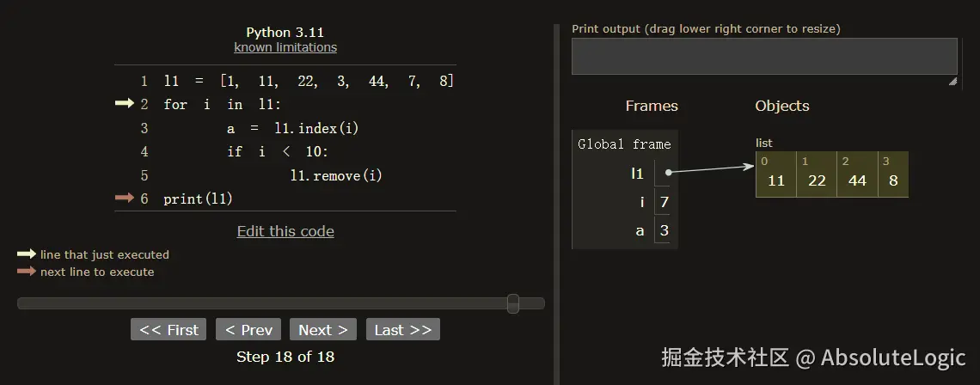Viewport: 980px width, 385px height.
Task: Click list element 11 at index 0
Action: (x=775, y=174)
